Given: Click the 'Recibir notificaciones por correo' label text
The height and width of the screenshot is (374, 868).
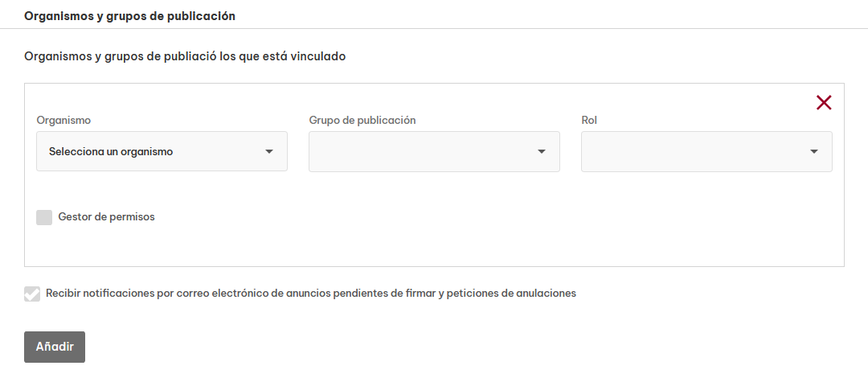Looking at the screenshot, I should [x=311, y=294].
